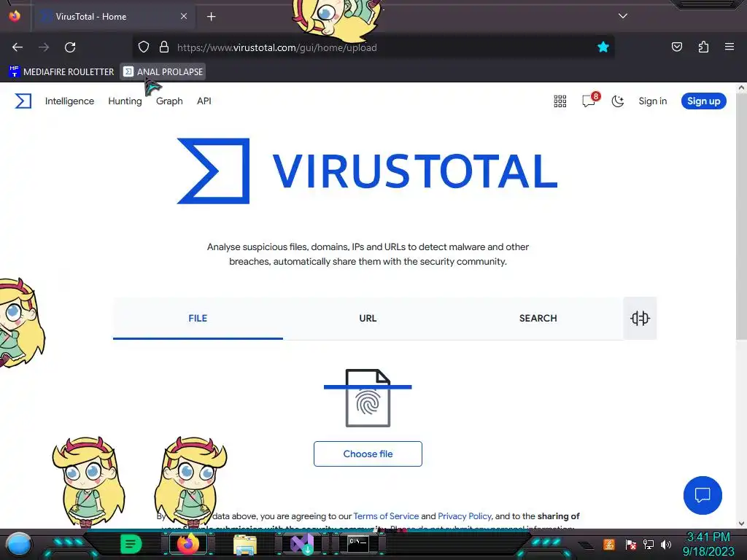Image resolution: width=747 pixels, height=560 pixels.
Task: Click the page vertical scrollbar thumb
Action: (741, 217)
